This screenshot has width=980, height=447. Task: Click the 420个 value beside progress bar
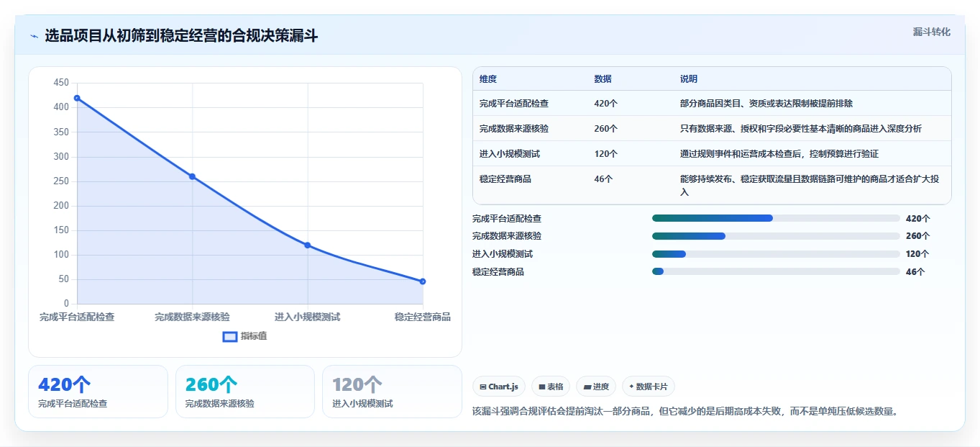click(918, 219)
